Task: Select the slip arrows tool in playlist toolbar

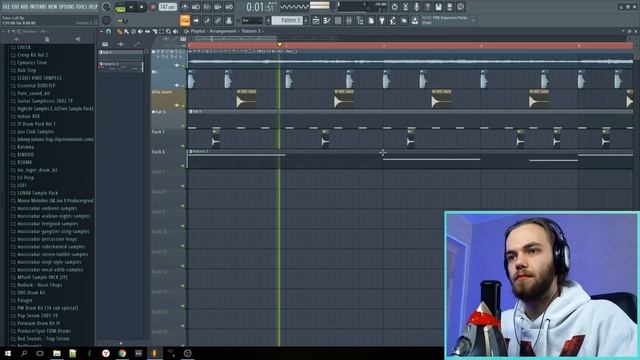Action: 147,31
